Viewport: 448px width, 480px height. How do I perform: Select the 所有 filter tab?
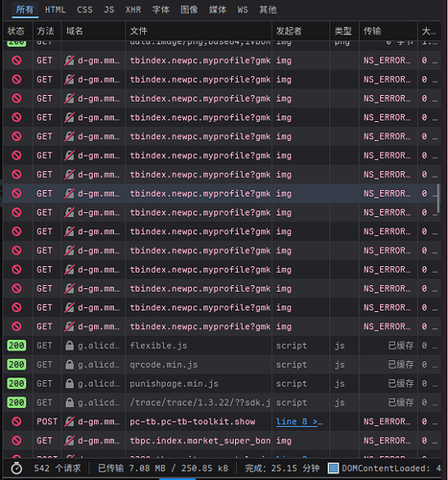tap(25, 10)
